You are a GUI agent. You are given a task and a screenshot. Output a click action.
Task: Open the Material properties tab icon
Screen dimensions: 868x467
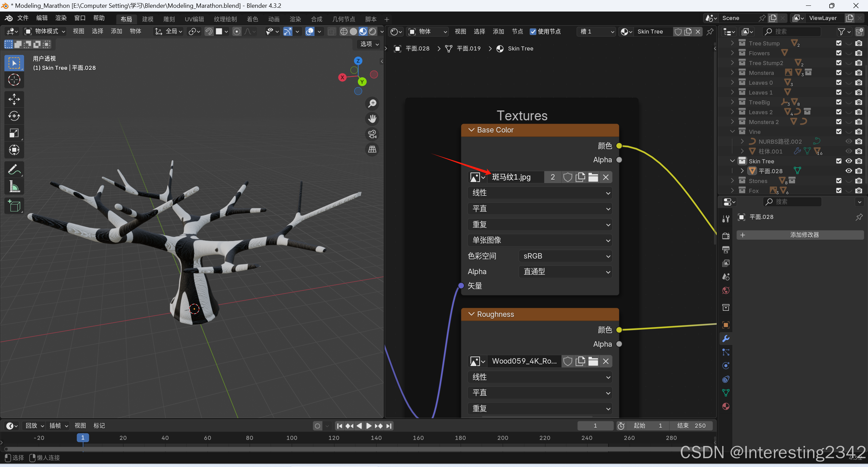click(726, 406)
